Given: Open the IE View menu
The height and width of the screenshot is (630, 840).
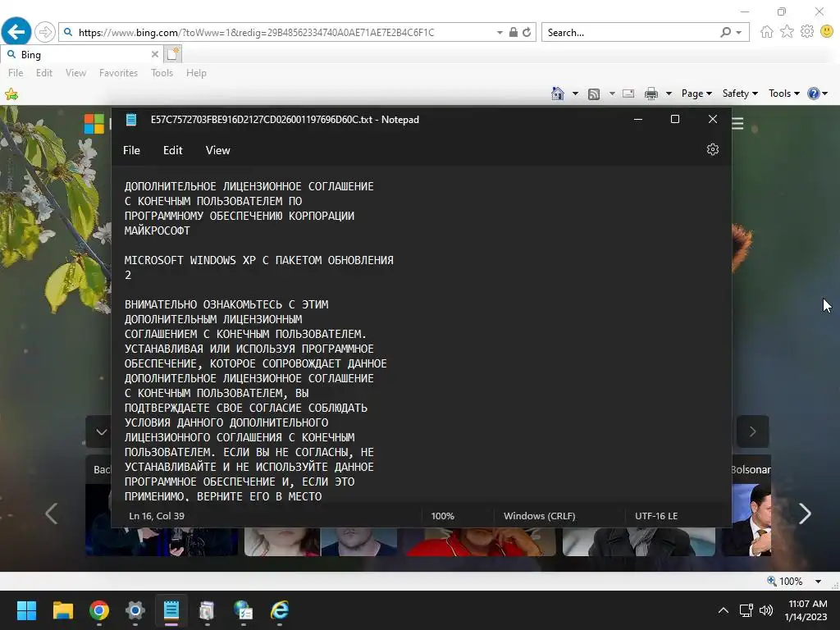Looking at the screenshot, I should click(75, 73).
